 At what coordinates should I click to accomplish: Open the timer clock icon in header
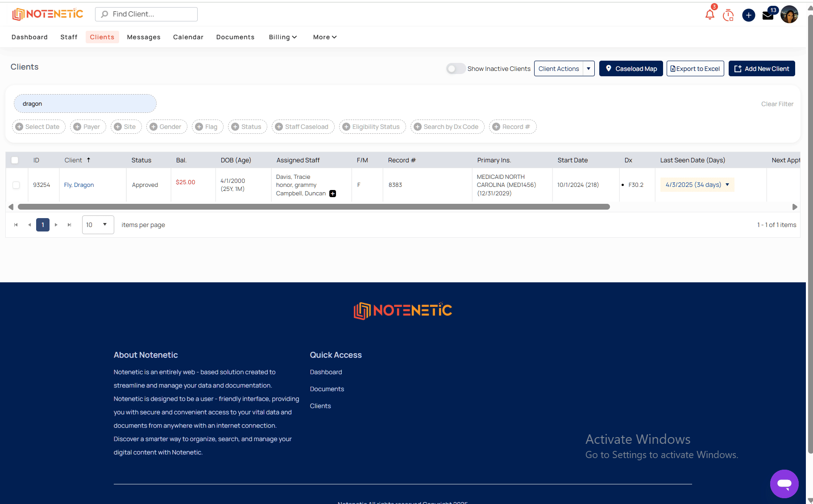[x=728, y=15]
